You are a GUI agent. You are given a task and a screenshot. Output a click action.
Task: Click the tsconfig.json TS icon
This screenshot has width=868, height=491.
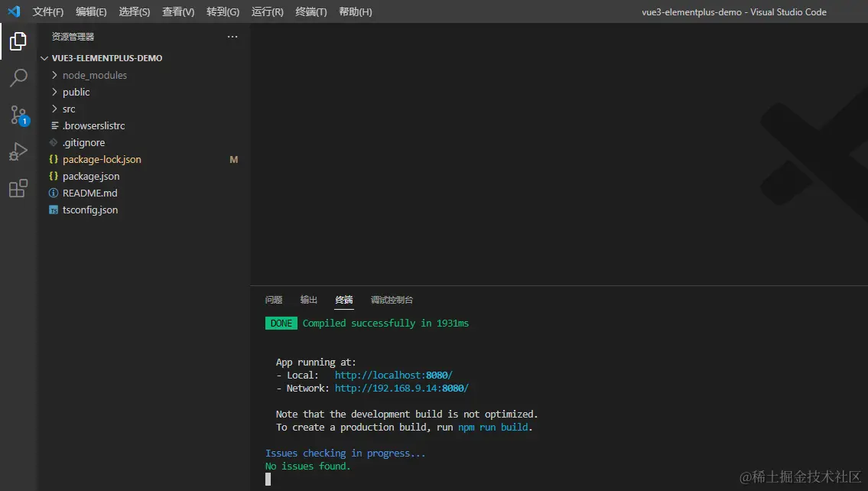54,210
